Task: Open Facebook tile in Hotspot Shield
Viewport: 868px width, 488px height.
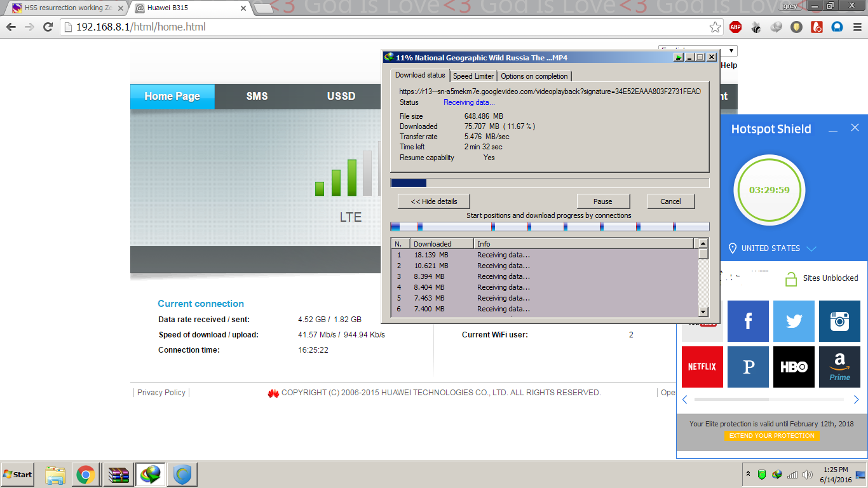Action: [748, 322]
